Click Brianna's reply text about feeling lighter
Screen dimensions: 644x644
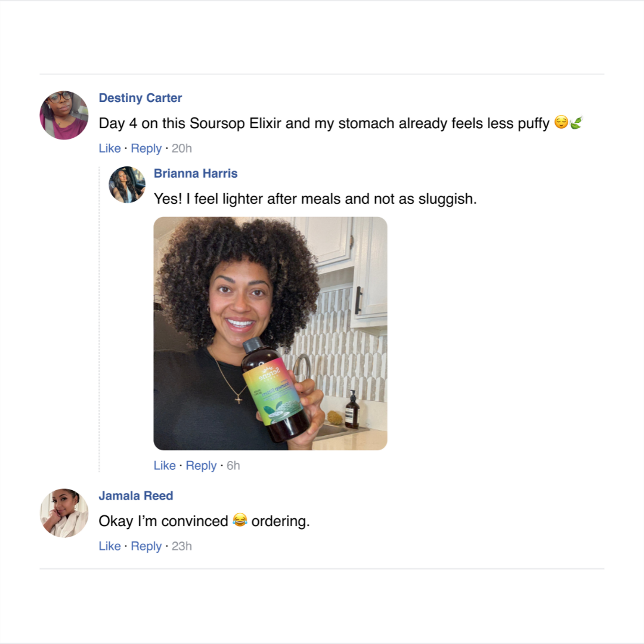point(315,199)
